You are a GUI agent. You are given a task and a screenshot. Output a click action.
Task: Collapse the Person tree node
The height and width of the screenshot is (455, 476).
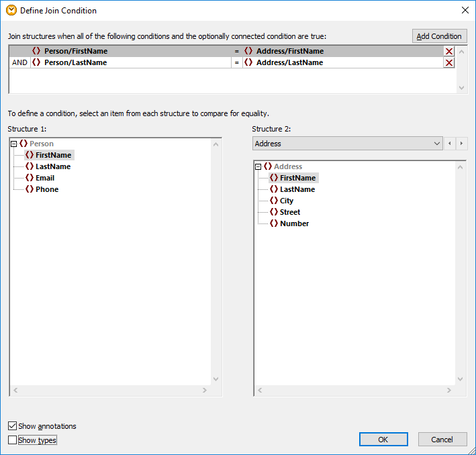coord(13,144)
